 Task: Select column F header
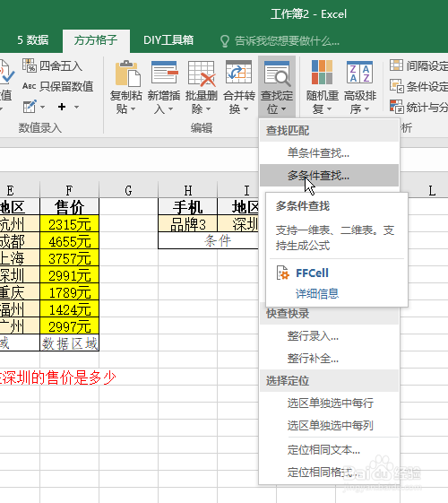click(x=69, y=191)
